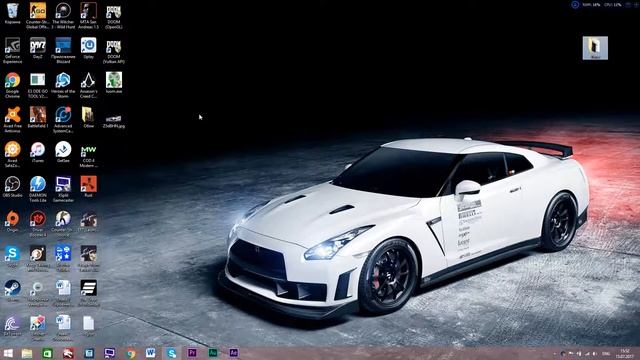This screenshot has width=640, height=360.
Task: Launch DayZ desktop shortcut
Action: [38, 48]
